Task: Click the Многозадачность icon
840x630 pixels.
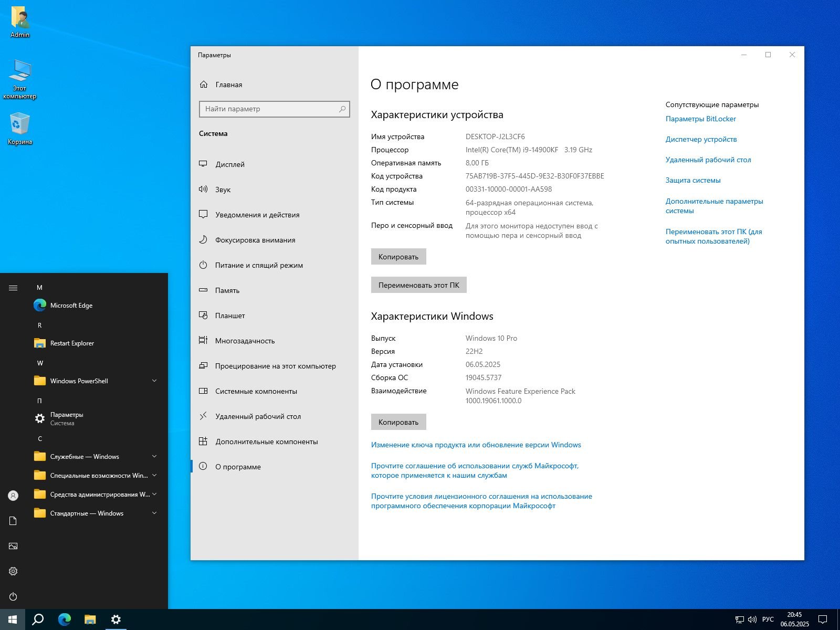Action: pyautogui.click(x=203, y=340)
